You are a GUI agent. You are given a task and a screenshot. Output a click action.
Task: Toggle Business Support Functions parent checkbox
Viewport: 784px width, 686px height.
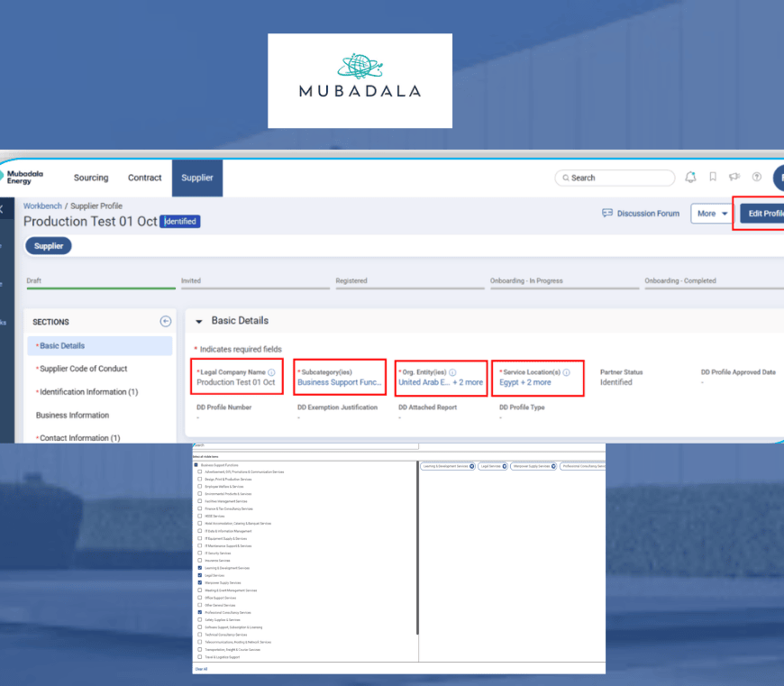[196, 464]
